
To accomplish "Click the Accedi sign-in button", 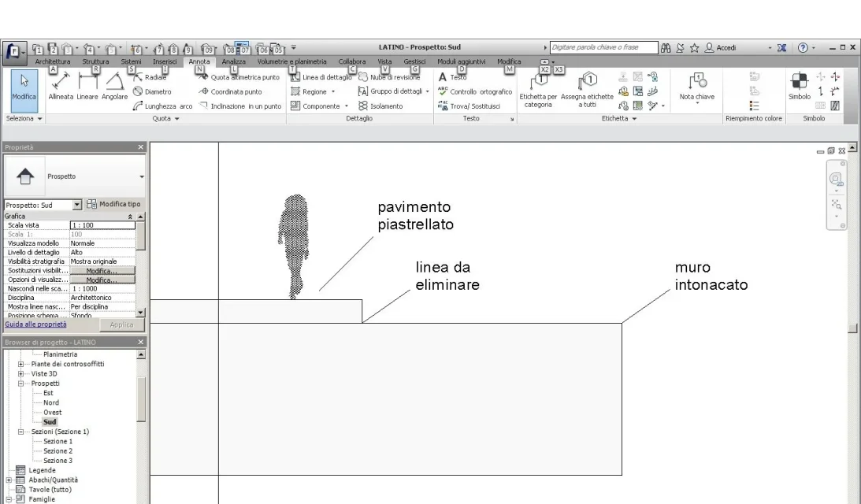I will pos(721,48).
